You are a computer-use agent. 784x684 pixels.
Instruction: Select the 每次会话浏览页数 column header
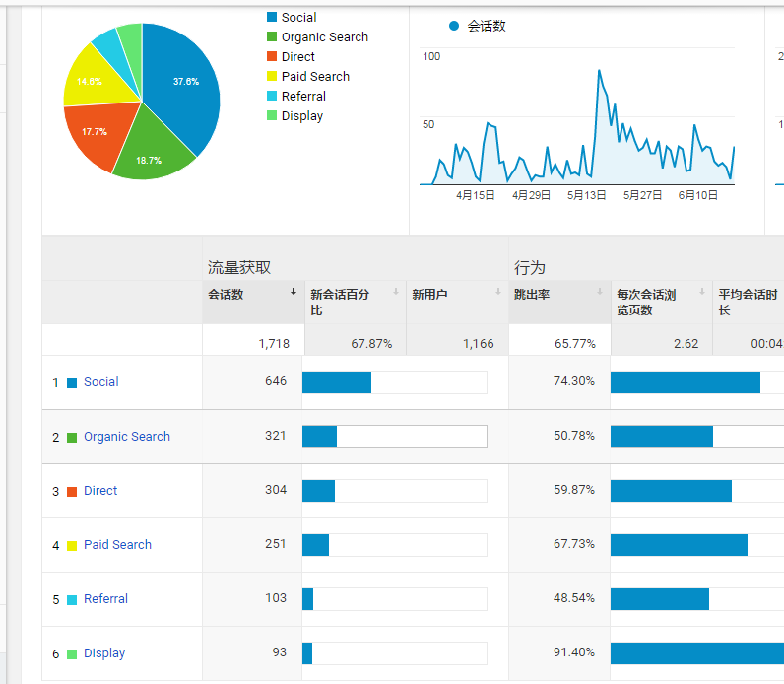(646, 302)
